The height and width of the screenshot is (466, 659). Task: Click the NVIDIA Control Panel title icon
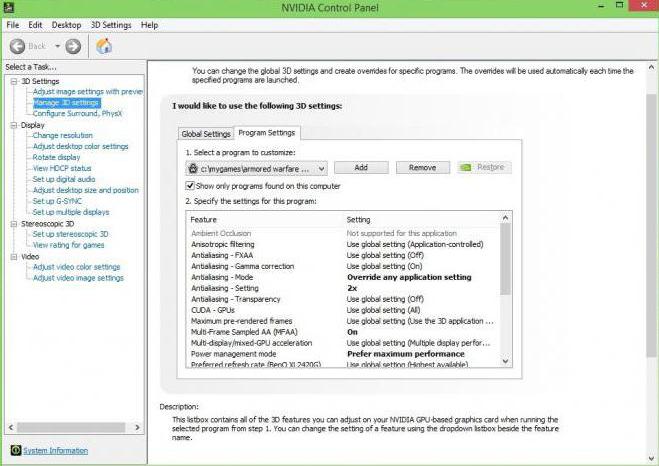point(9,7)
